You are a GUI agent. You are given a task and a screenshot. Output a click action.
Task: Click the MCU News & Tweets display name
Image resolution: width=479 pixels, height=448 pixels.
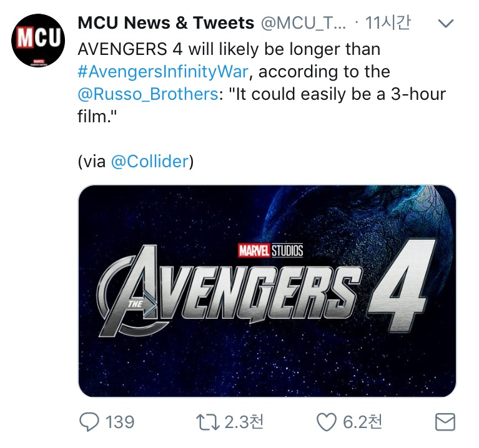pyautogui.click(x=165, y=24)
